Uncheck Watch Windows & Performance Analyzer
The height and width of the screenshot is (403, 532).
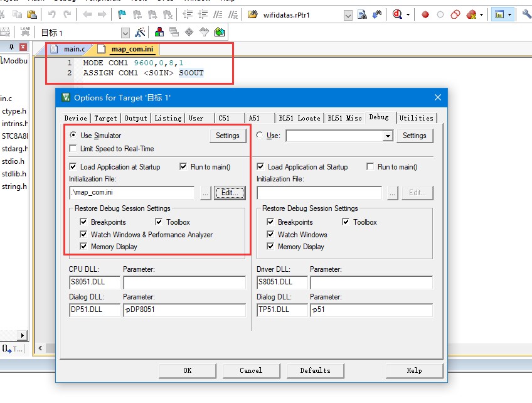point(83,234)
